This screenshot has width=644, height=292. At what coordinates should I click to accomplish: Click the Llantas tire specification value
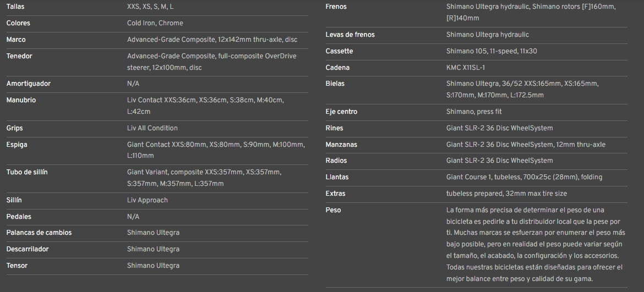(x=524, y=177)
